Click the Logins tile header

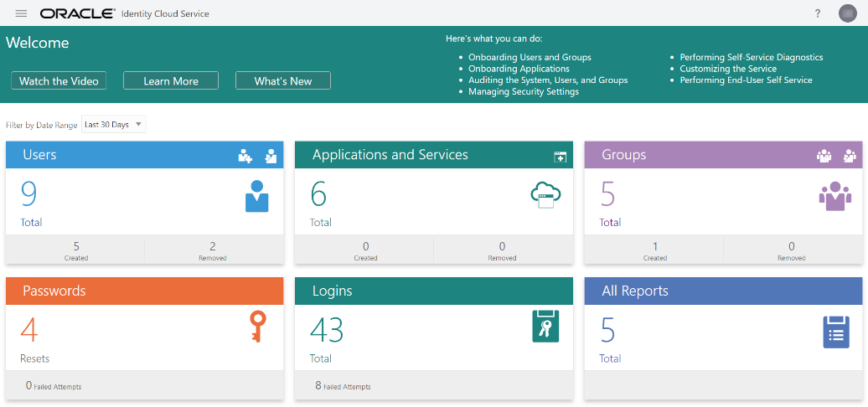pyautogui.click(x=433, y=291)
